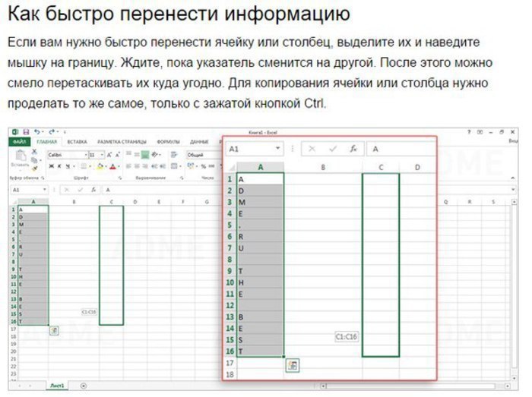532x397 pixels.
Task: Click the Undo arrow icon
Action: [36, 132]
